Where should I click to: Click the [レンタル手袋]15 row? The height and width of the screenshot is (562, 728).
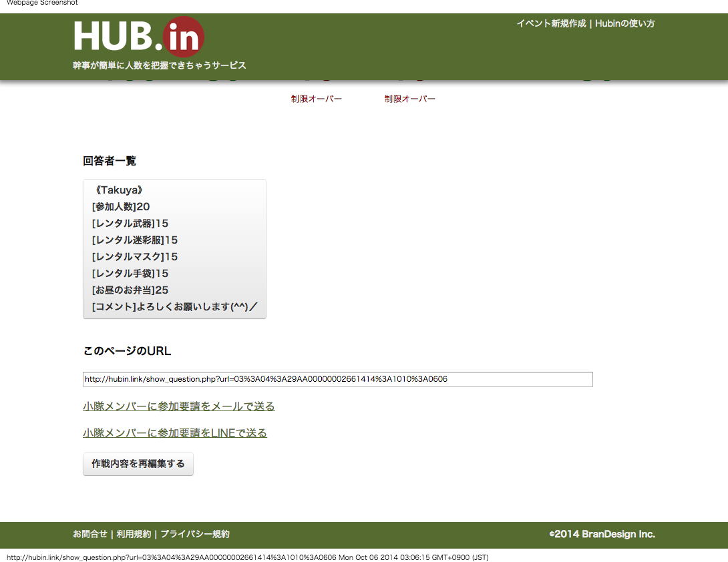(x=130, y=274)
